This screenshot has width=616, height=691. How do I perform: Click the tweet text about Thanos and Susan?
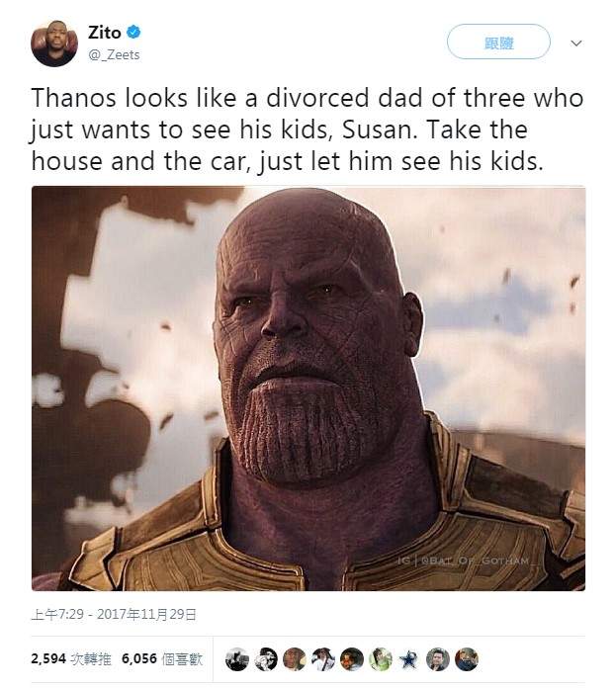click(307, 130)
